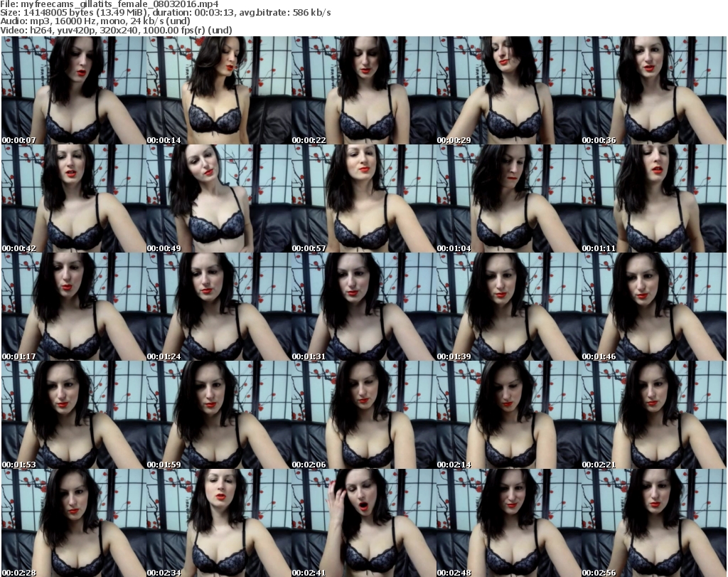
Task: Pick the thumbnail stamped 00:02:34
Action: click(x=219, y=523)
